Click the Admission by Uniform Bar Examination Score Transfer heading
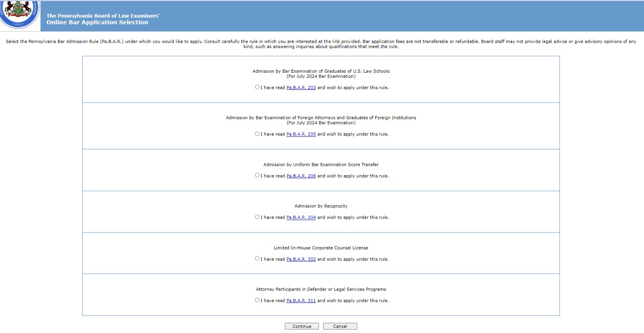This screenshot has width=644, height=333. point(321,165)
